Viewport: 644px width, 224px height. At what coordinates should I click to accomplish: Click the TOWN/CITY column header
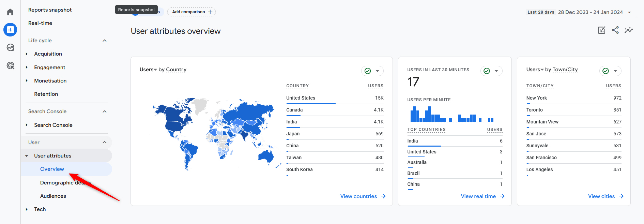pos(540,86)
